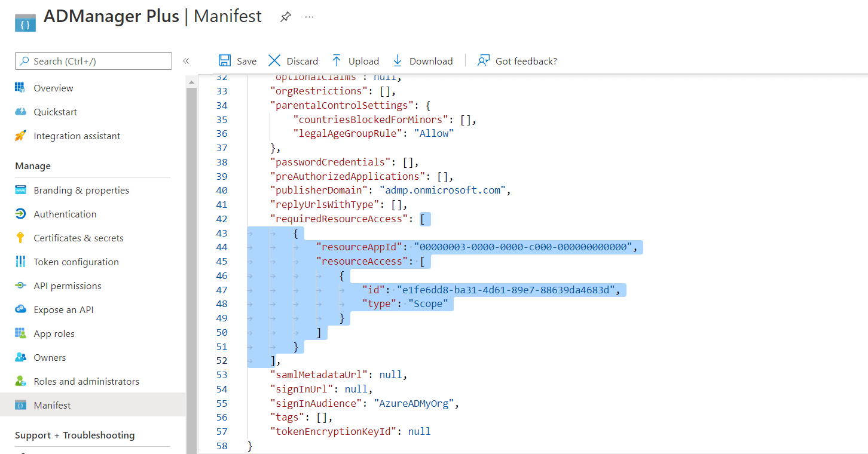Discard the manifest edits
The height and width of the screenshot is (454, 868).
[292, 60]
